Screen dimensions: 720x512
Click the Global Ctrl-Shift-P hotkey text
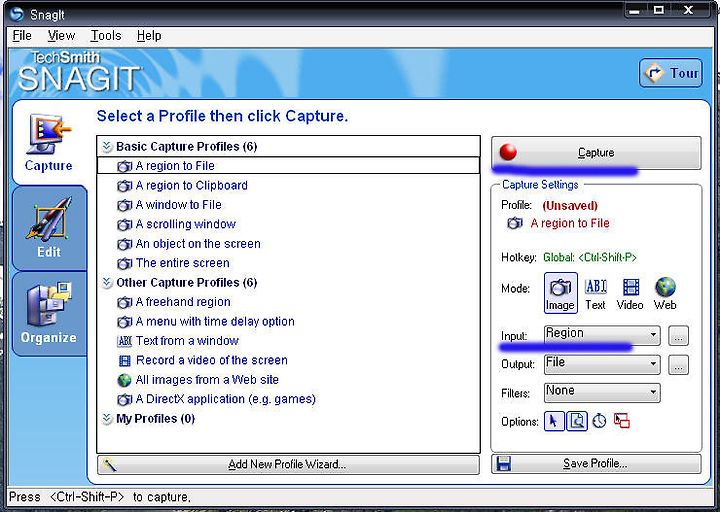(590, 258)
